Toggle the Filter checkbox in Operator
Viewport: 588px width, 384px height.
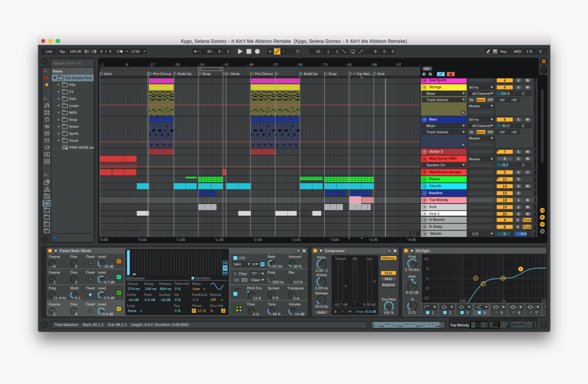pyautogui.click(x=235, y=274)
